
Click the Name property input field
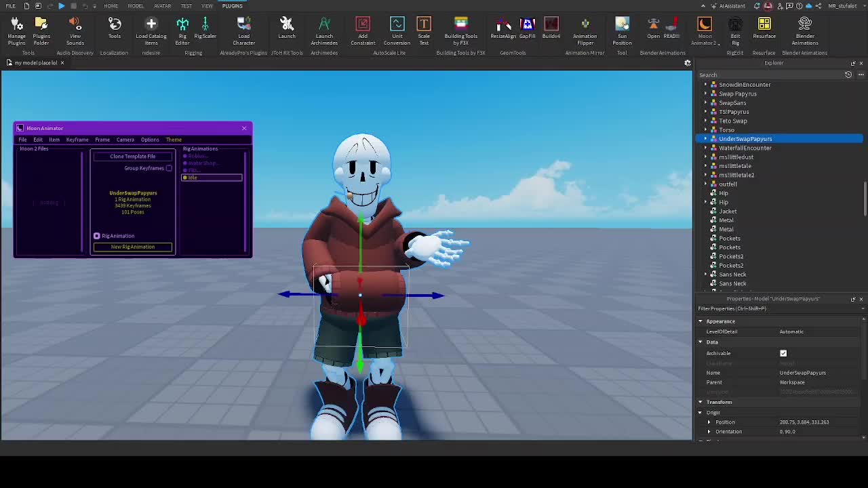pos(819,373)
